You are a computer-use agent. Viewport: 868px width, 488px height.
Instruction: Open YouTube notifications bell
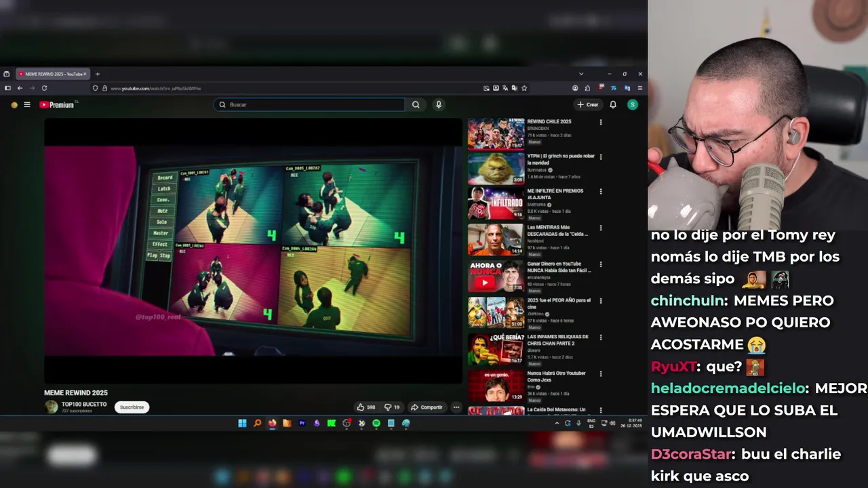pos(613,104)
